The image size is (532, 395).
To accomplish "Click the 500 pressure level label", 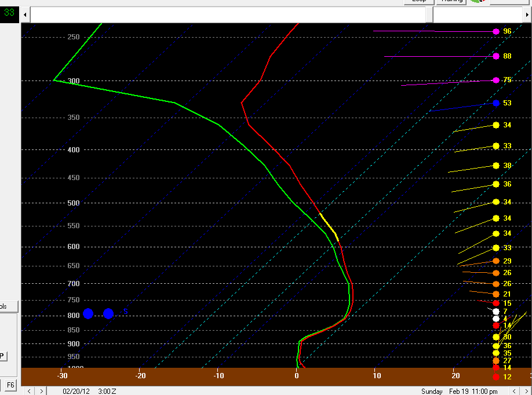I will click(x=73, y=203).
